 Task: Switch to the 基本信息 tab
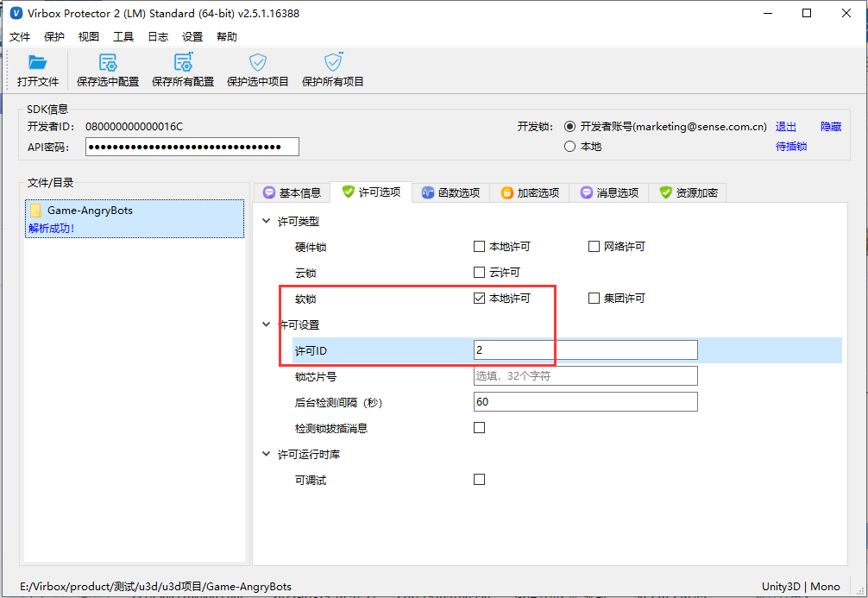tap(292, 192)
